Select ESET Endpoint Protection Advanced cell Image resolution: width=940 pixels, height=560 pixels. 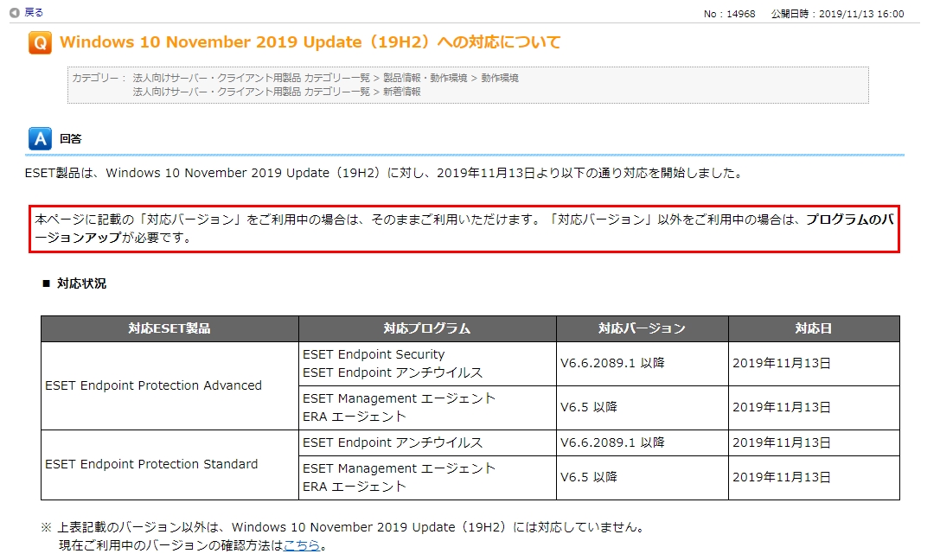point(169,385)
